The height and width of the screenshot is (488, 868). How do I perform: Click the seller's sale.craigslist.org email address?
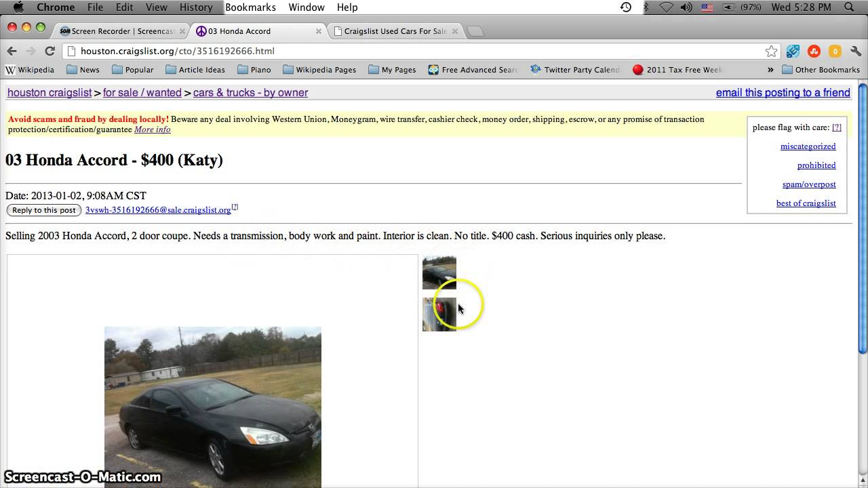(158, 210)
